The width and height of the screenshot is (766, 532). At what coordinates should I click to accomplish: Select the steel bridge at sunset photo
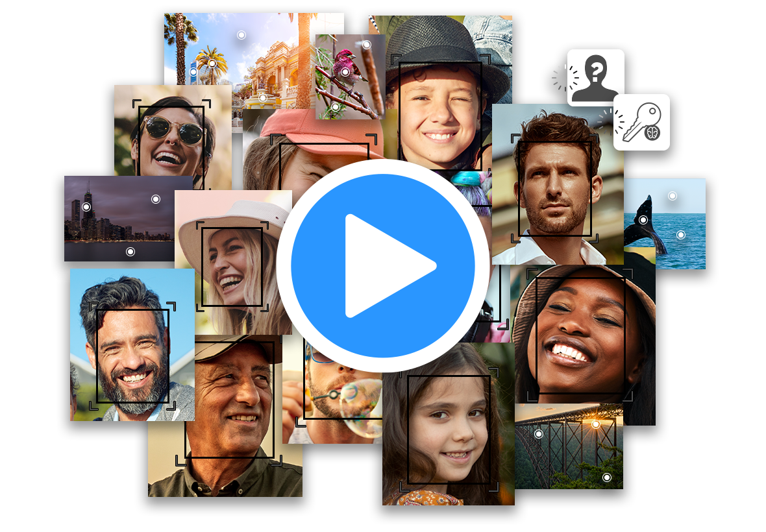click(569, 446)
